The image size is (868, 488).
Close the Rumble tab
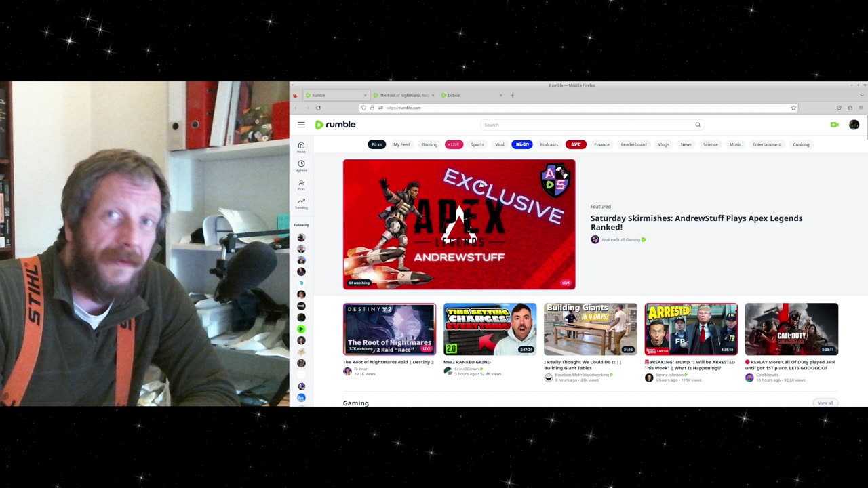click(x=365, y=95)
